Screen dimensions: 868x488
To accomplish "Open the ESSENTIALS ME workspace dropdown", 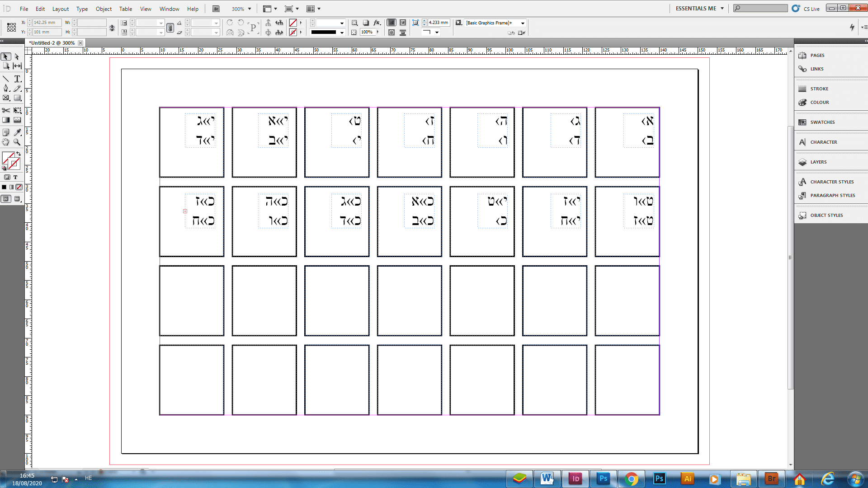I will tap(722, 9).
